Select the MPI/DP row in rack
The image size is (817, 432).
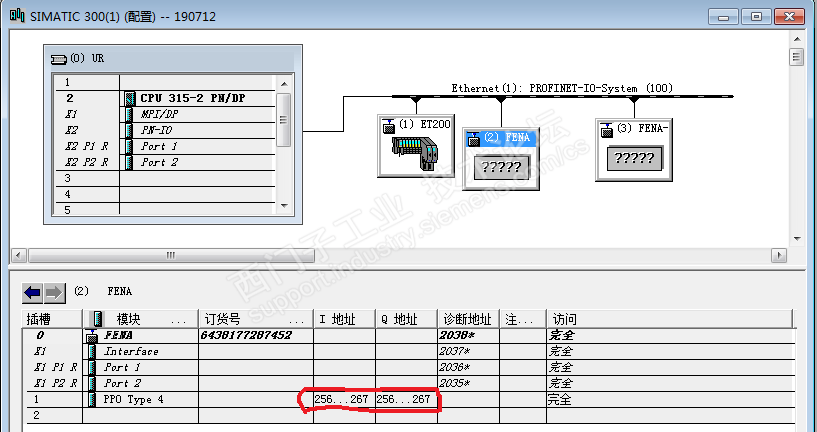[x=164, y=114]
